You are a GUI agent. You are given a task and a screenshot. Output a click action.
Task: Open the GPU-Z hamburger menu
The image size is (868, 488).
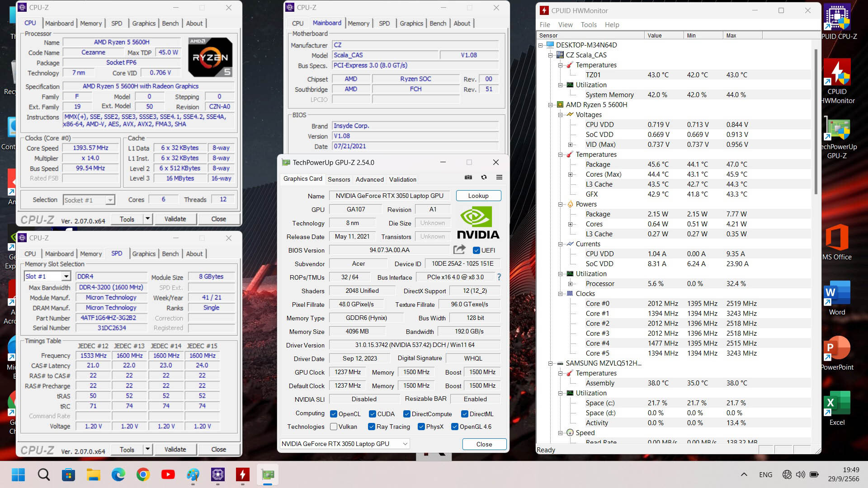pos(499,178)
